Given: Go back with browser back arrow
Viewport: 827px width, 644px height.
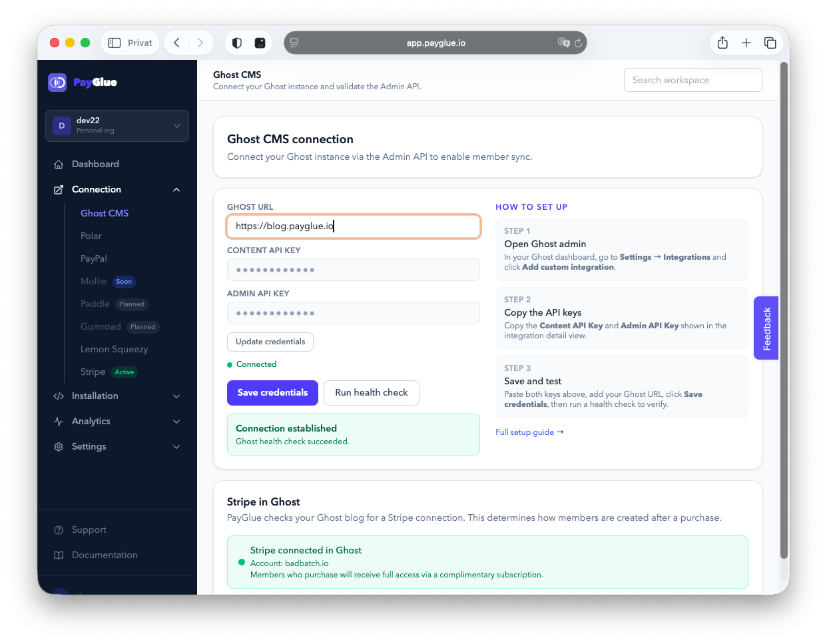Looking at the screenshot, I should (176, 43).
